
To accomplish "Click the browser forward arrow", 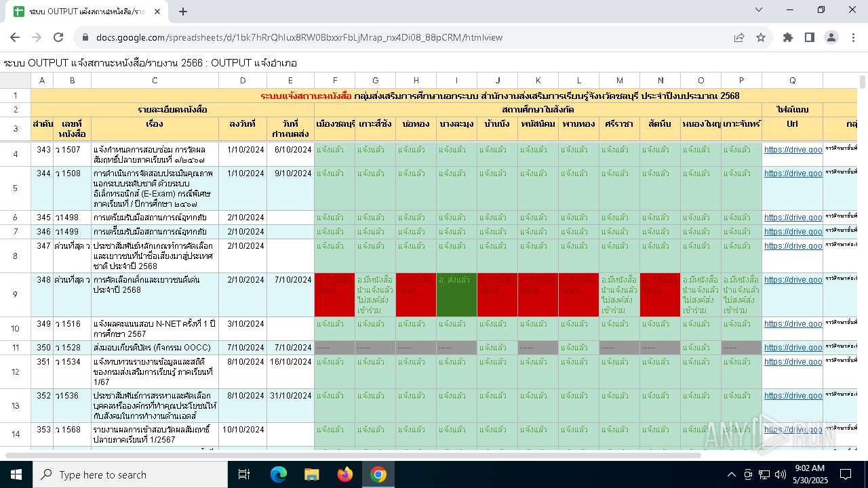I will (x=37, y=37).
